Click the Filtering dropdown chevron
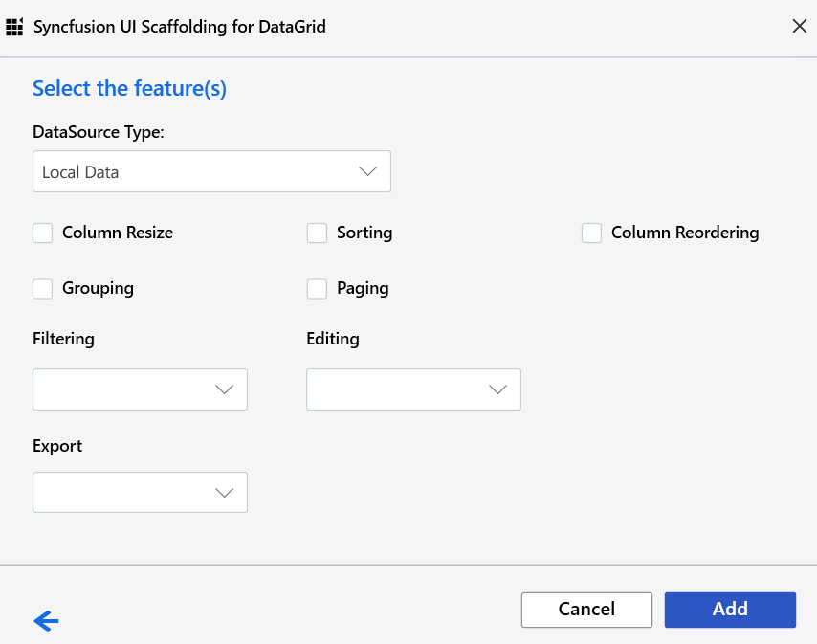Viewport: 817px width, 644px height. (x=224, y=389)
